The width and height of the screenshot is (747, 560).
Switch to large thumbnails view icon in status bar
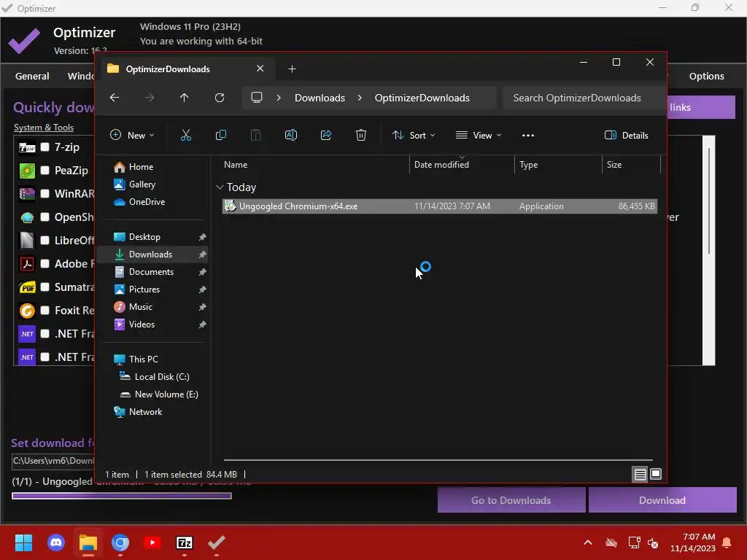pos(656,474)
